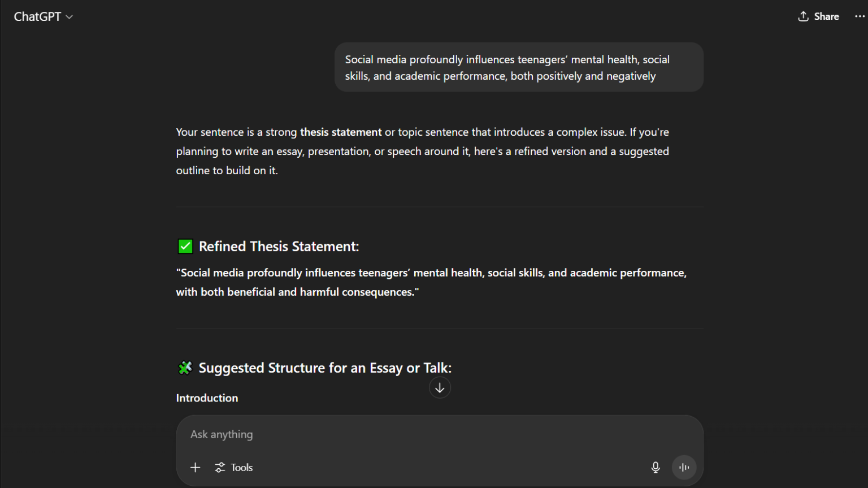Click the quoted refined thesis sentence
Screen dimensions: 868x488
point(431,282)
